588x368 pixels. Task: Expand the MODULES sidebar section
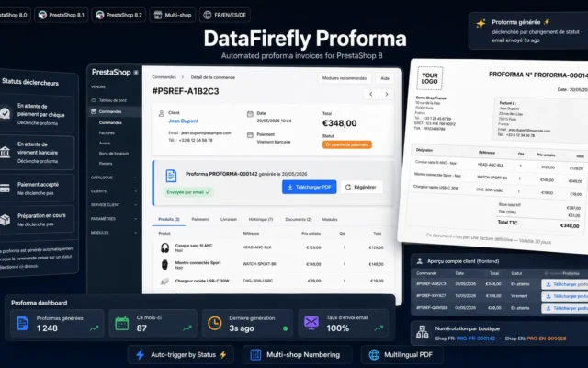point(135,233)
